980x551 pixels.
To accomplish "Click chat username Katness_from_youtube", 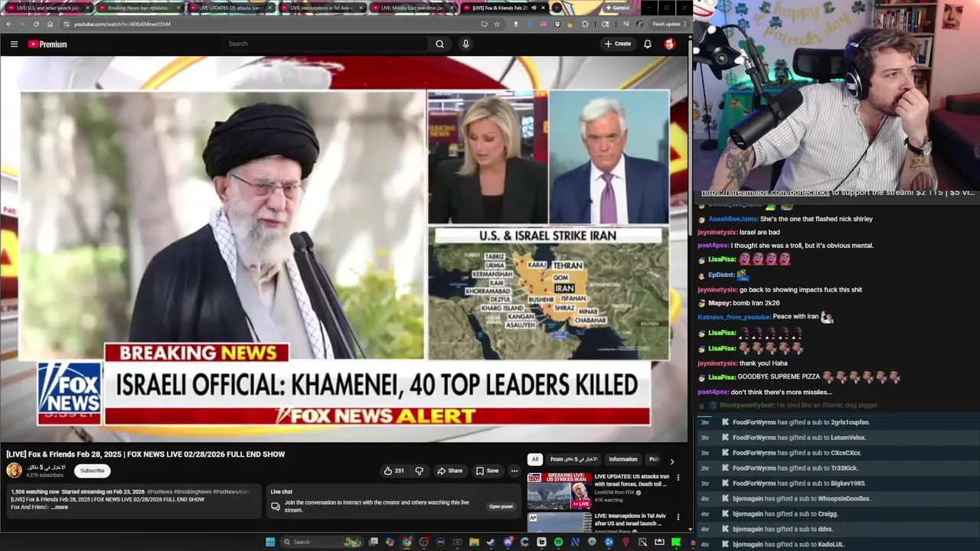I will click(x=733, y=317).
